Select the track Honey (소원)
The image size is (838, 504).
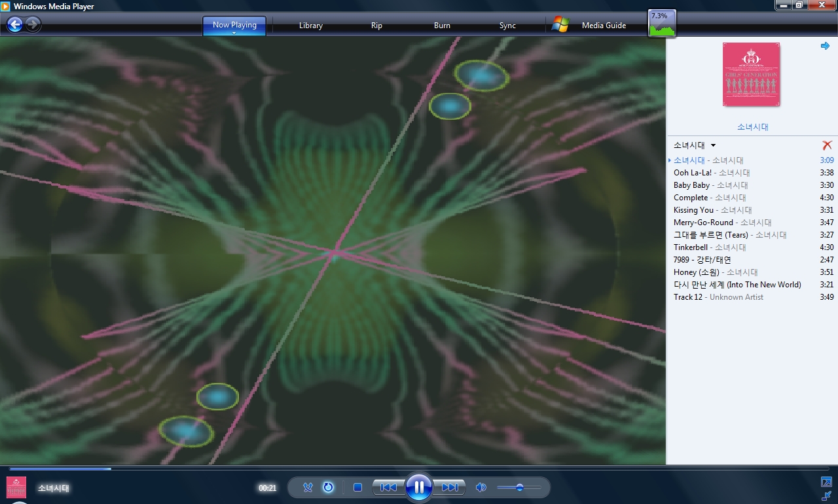click(x=752, y=272)
